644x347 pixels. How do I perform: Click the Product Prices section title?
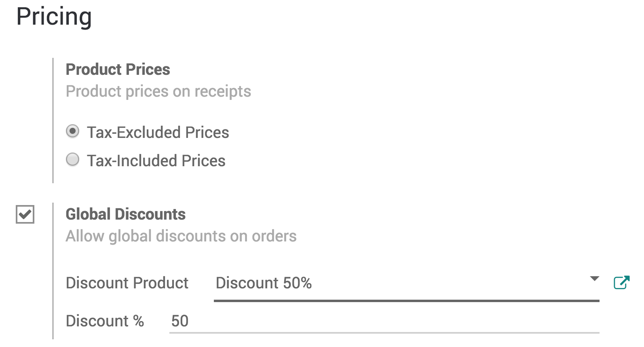coord(118,69)
